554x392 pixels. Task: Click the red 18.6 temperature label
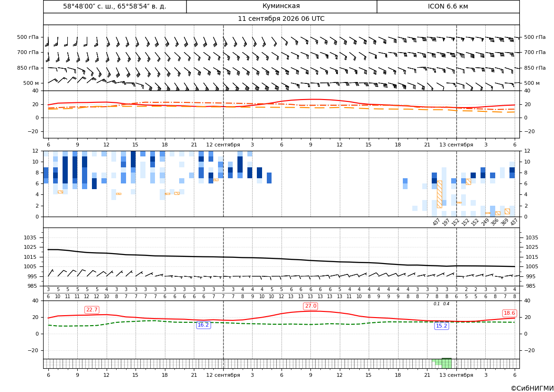[x=509, y=313]
